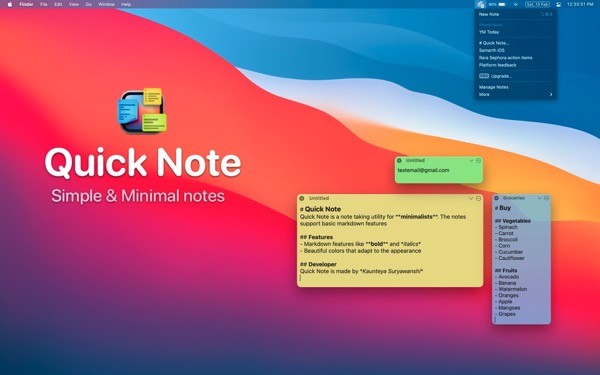
Task: Click the ## Fruits heading
Action: tap(506, 271)
